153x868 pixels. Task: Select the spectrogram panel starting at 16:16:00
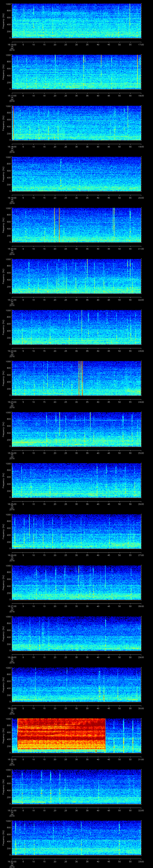(77, 21)
